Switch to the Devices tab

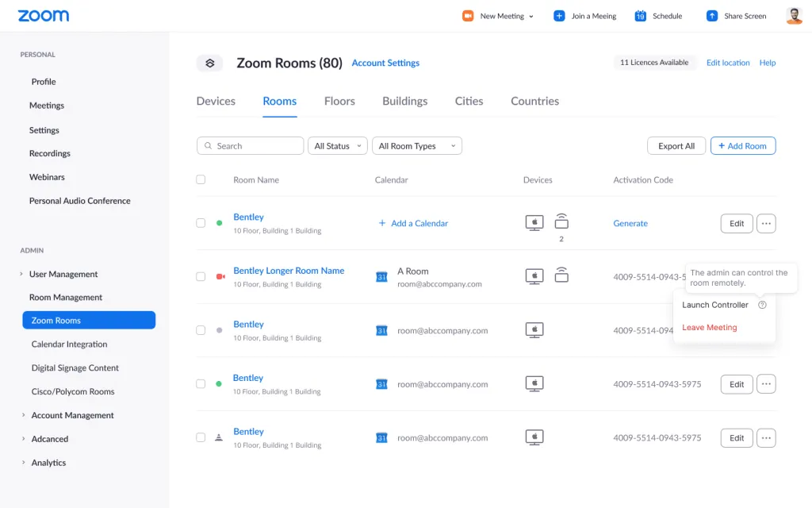(x=216, y=101)
